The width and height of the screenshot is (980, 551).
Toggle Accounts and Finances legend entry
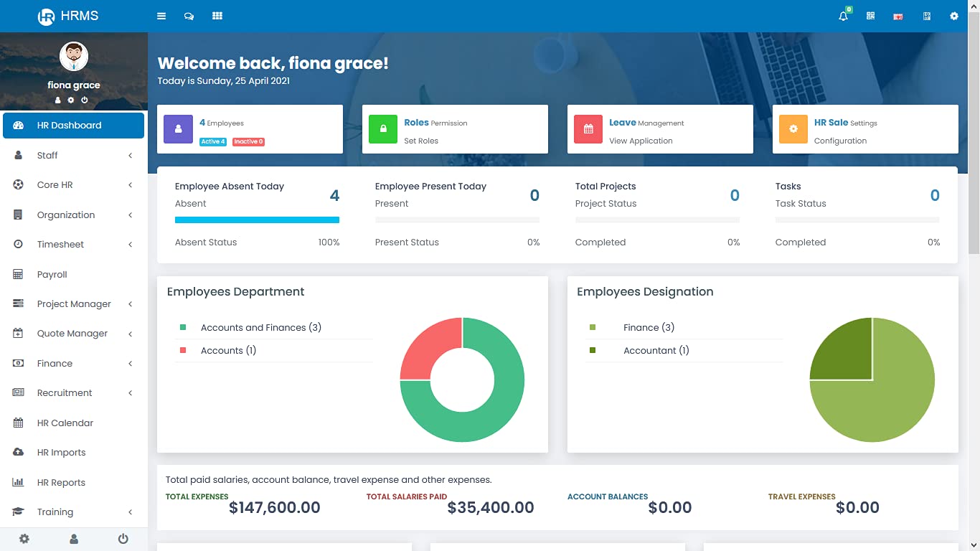260,327
